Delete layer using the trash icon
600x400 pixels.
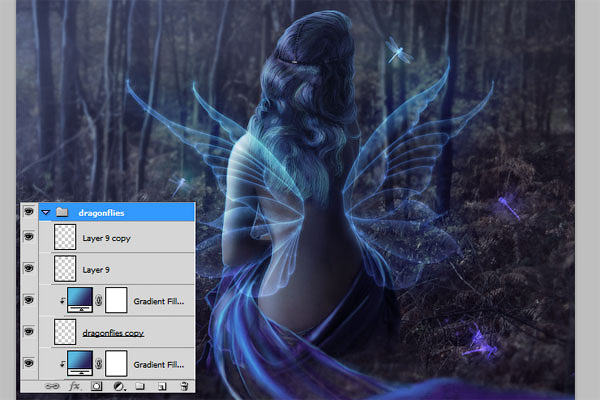pos(184,386)
